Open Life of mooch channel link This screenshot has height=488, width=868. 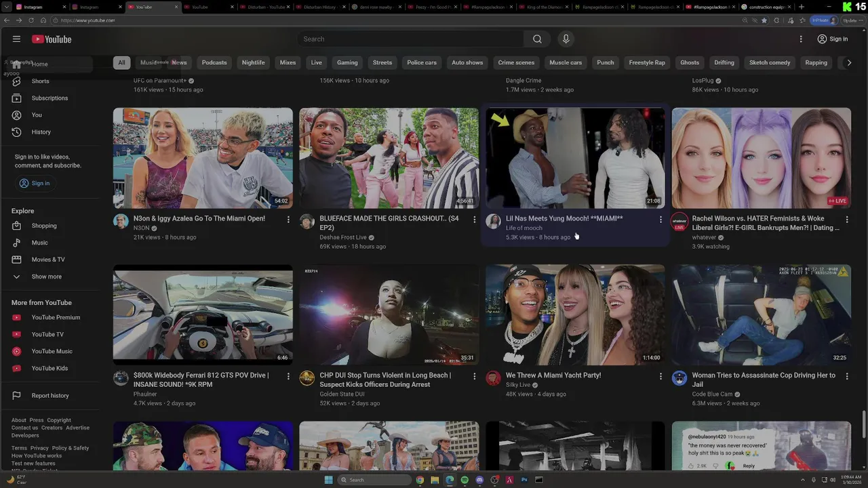tap(524, 228)
